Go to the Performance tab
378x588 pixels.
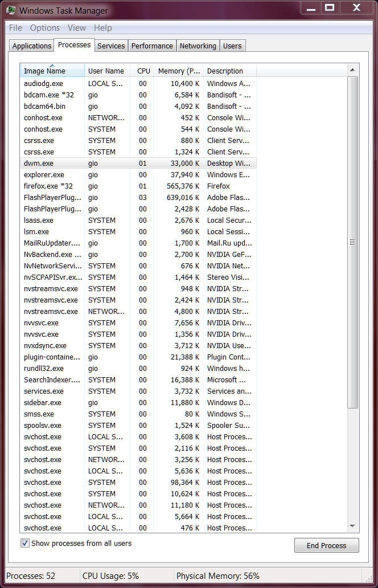point(152,46)
